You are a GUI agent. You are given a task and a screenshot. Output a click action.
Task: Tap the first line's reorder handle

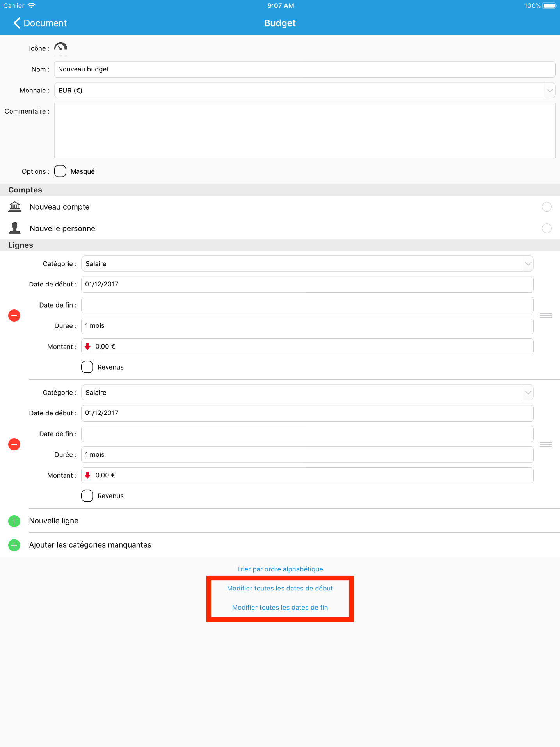tap(545, 315)
